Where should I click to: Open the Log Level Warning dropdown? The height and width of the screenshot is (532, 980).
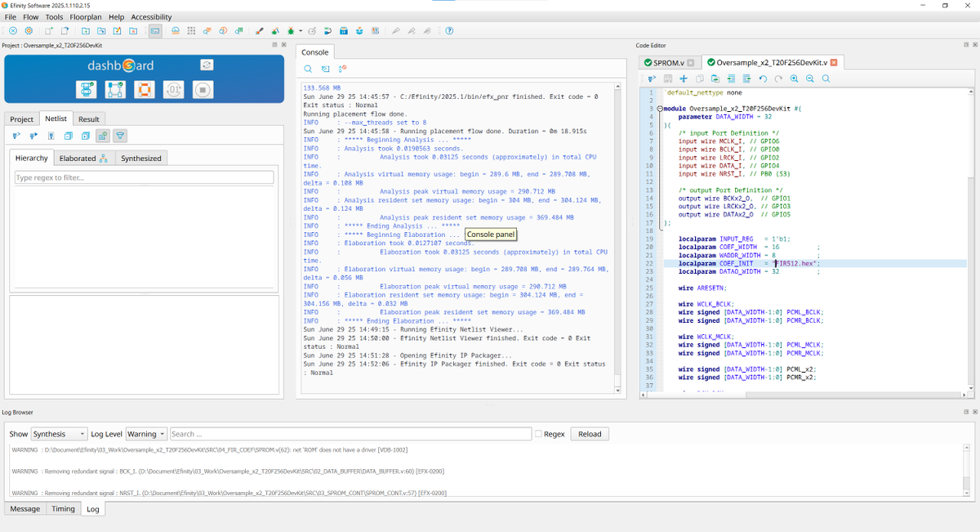pyautogui.click(x=146, y=434)
